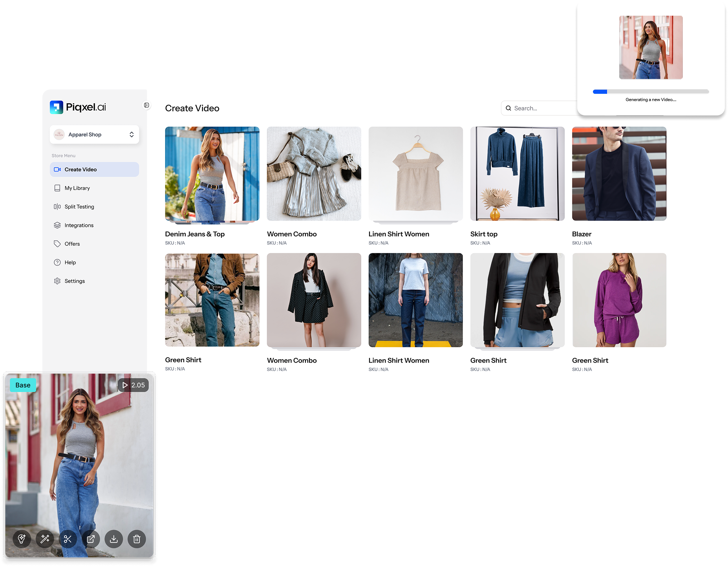Select the Blazer product thumbnail
Screen dimensions: 728x566
click(x=619, y=174)
